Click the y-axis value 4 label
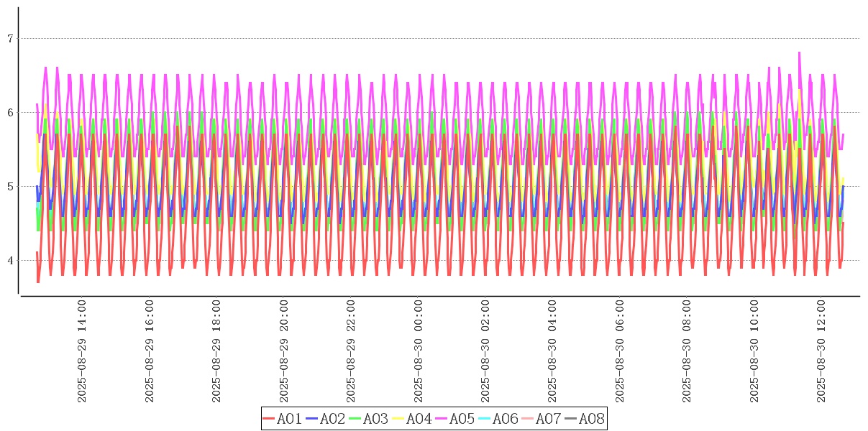This screenshot has width=868, height=431. 10,261
